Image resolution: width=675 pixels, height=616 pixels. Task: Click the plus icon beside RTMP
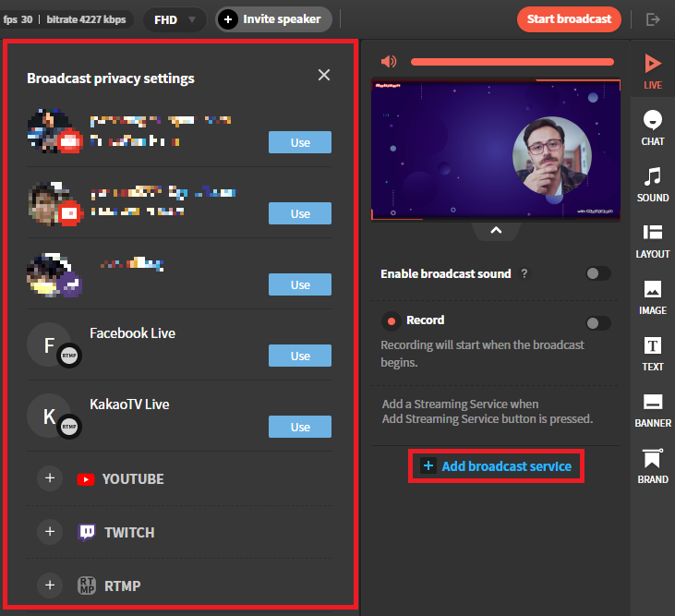point(50,585)
